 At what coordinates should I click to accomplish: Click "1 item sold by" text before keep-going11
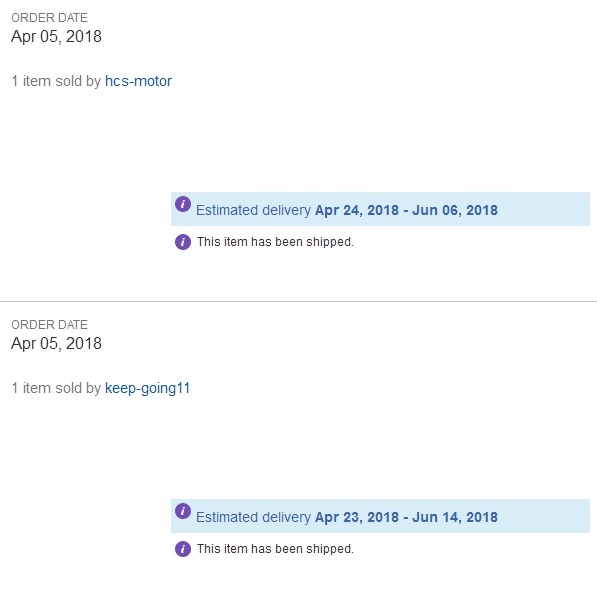pyautogui.click(x=56, y=388)
